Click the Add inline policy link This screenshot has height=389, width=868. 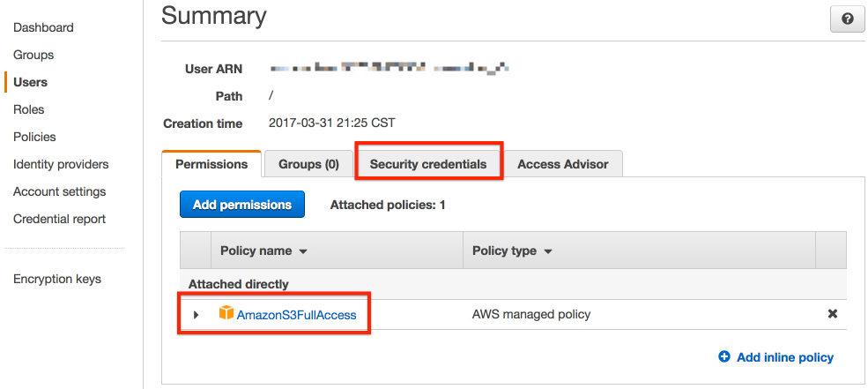785,357
